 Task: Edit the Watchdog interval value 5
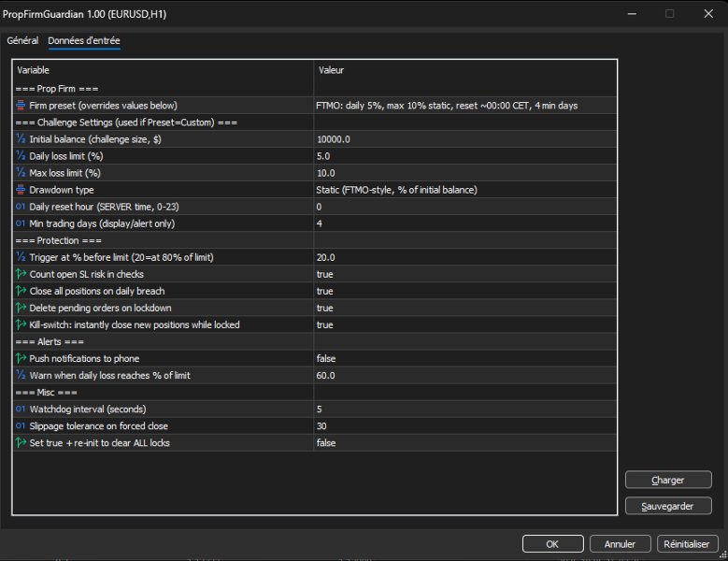click(465, 409)
